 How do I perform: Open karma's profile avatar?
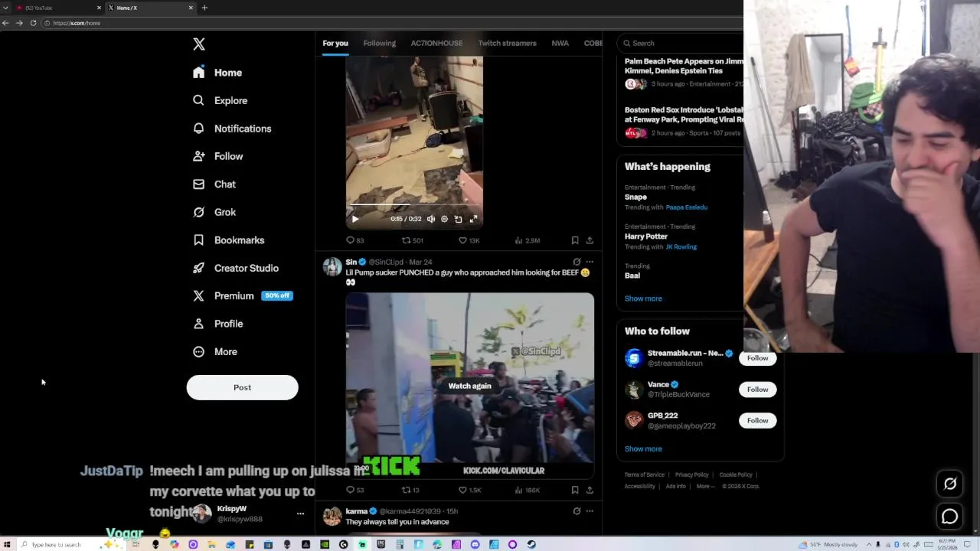point(332,516)
